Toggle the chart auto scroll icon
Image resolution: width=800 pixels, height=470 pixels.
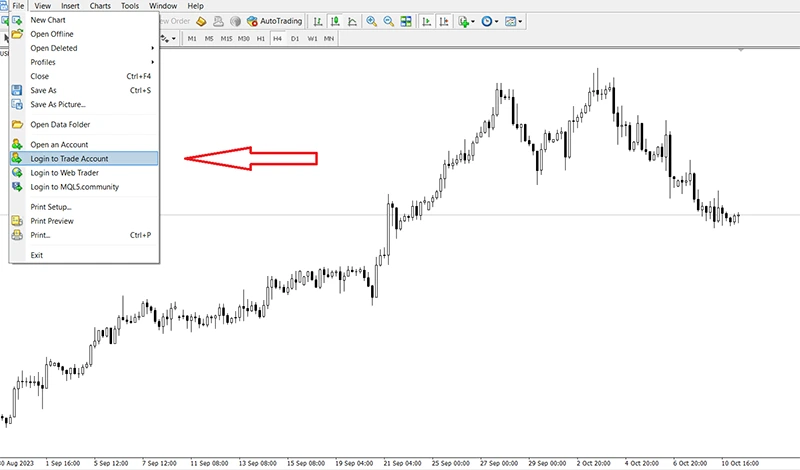click(426, 20)
